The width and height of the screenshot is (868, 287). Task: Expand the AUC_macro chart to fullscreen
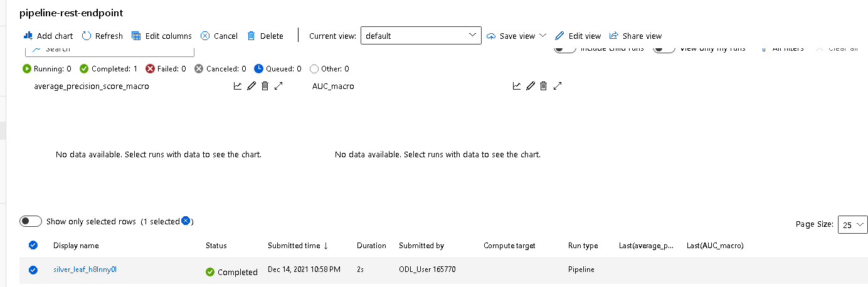[557, 86]
